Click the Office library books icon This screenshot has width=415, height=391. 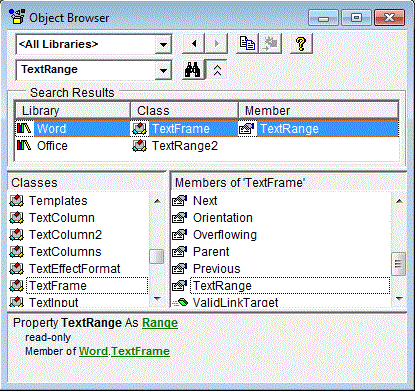[24, 145]
